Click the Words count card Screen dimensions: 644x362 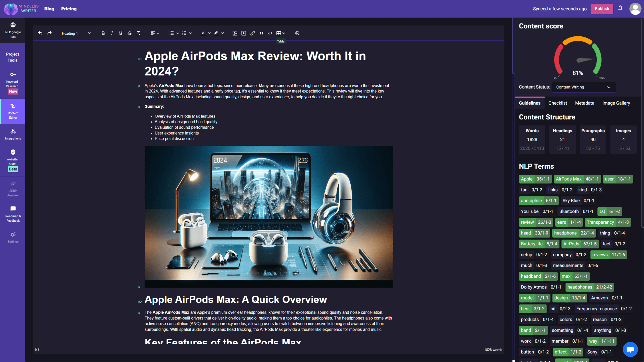click(532, 139)
